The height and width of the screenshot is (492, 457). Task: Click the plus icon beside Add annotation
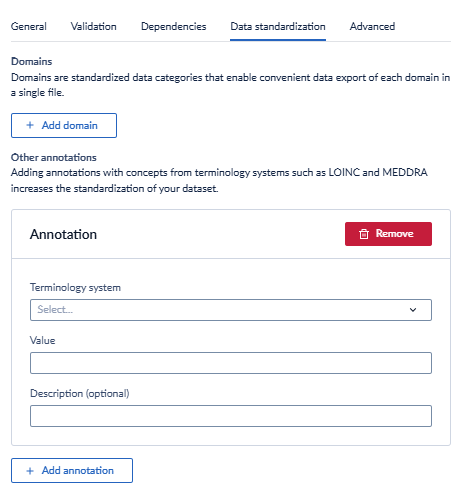[30, 471]
